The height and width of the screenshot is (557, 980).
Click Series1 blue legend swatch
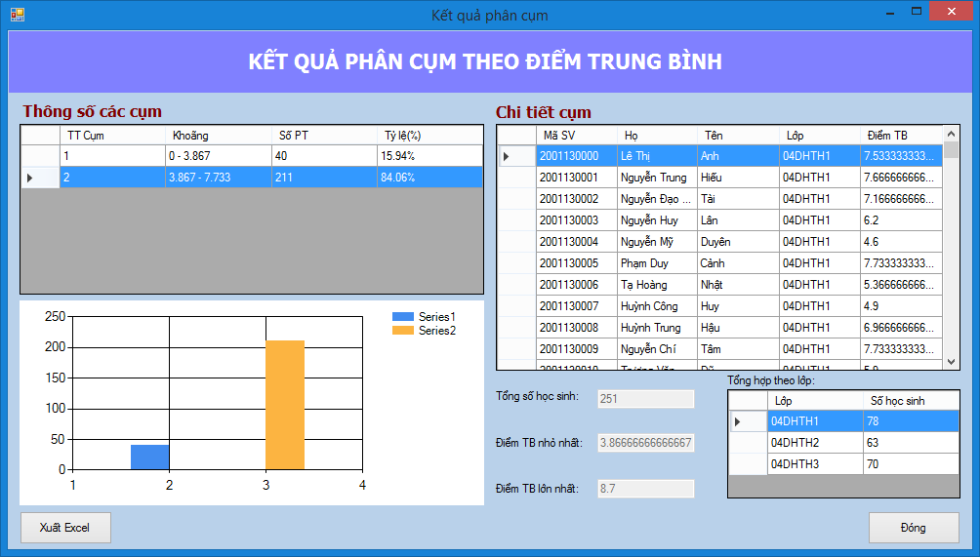click(403, 317)
